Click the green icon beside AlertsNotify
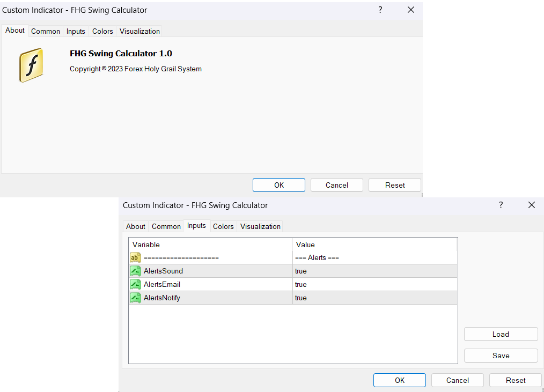 tap(135, 298)
